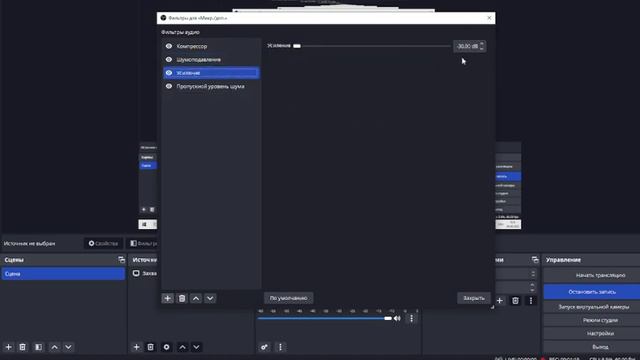Click the Усиление gain slider handle
Viewport: 640px width, 360px height.
297,46
